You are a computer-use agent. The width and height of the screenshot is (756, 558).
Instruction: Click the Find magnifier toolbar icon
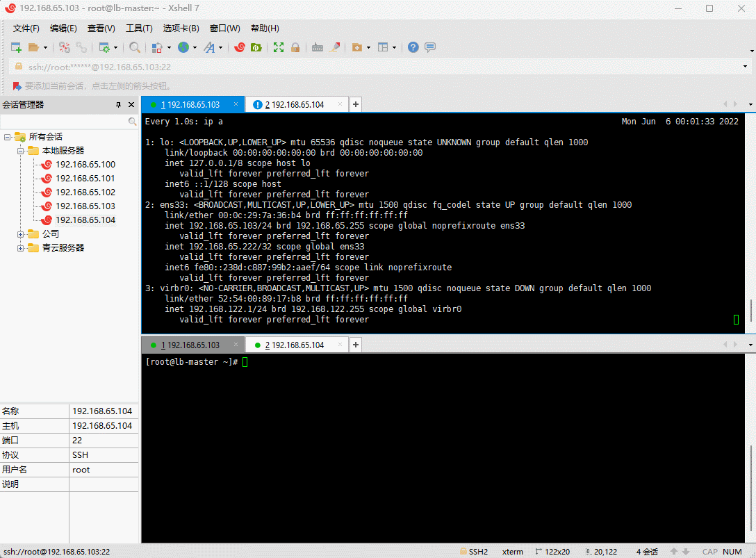pos(135,47)
